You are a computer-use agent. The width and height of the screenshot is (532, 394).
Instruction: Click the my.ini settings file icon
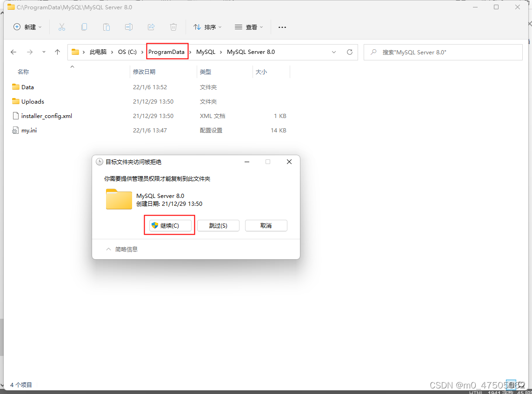tap(15, 130)
